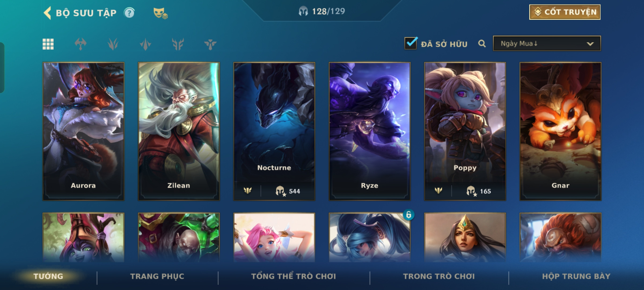Viewport: 644px width, 290px height.
Task: Select the Aurora champion card
Action: (83, 131)
